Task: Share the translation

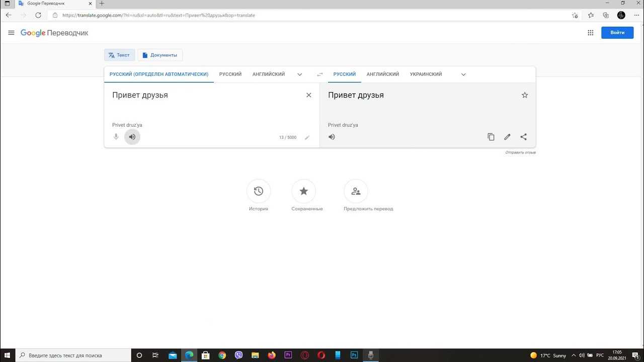Action: click(x=524, y=137)
